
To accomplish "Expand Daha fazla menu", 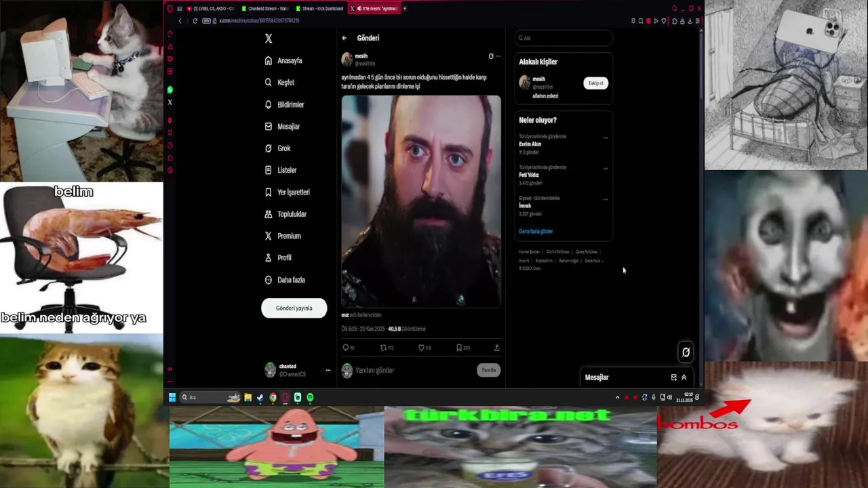I will [x=285, y=280].
